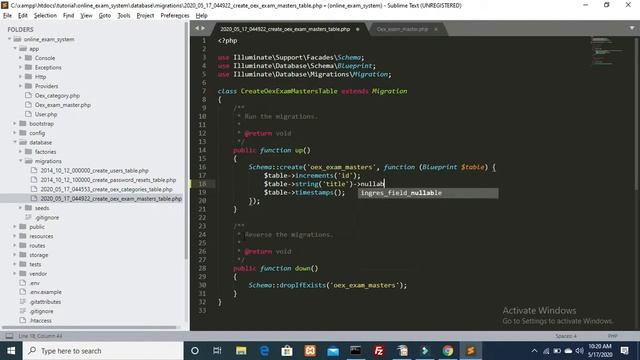This screenshot has height=360, width=640.
Task: Open the create_password_resets_table.php migration file
Action: pos(108,180)
